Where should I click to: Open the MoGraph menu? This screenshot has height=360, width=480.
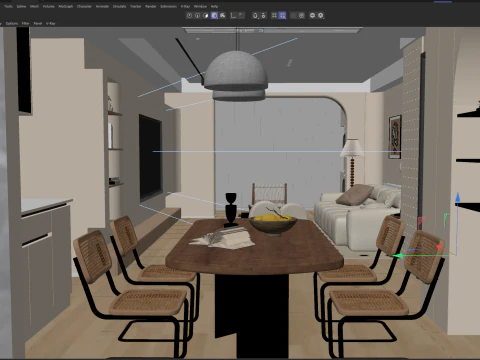coord(66,6)
